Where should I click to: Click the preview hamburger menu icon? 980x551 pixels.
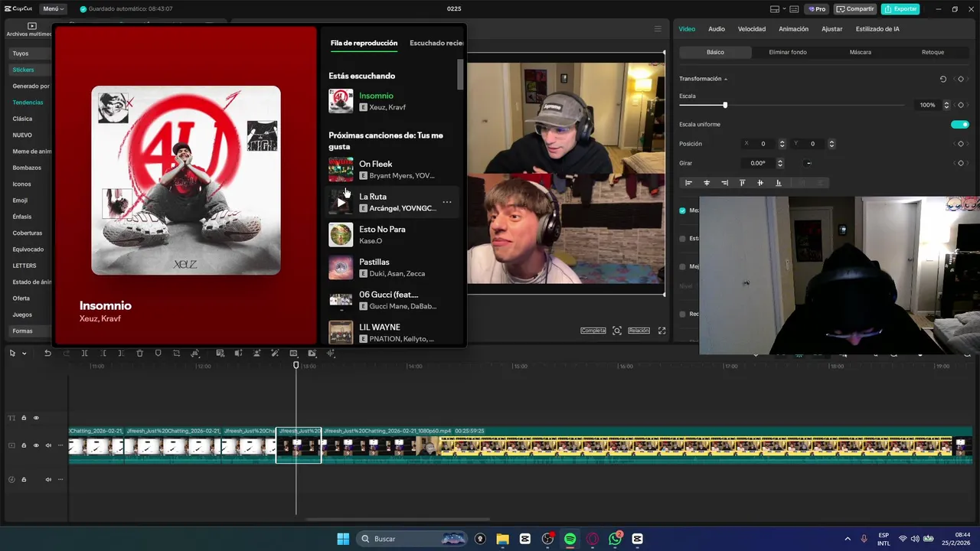(657, 29)
